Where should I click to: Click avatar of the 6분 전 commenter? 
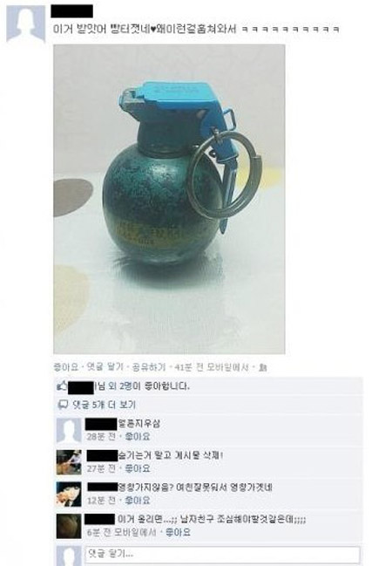coord(69,526)
